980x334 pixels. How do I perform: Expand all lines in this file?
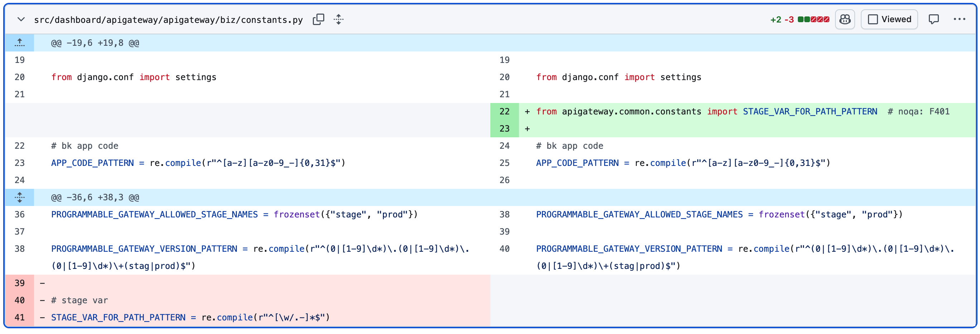click(339, 19)
